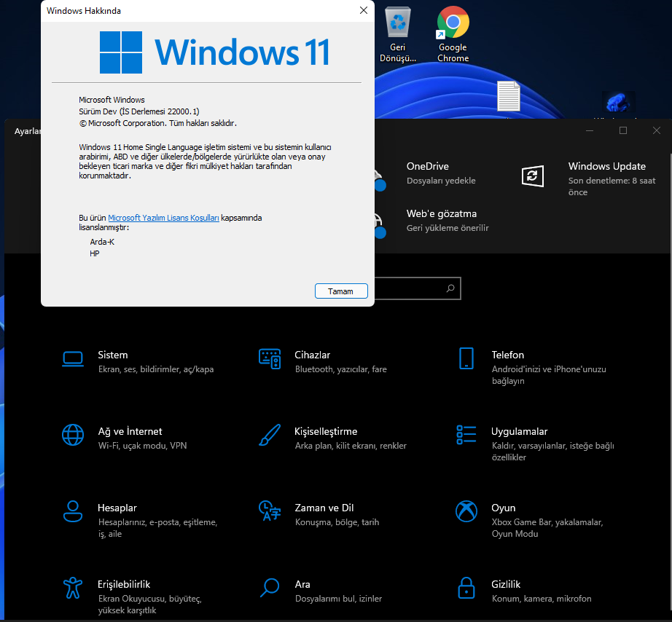Click the 'Sürüm Dev (İS Derlemesi 22000.1)' text
The image size is (672, 622).
[139, 111]
